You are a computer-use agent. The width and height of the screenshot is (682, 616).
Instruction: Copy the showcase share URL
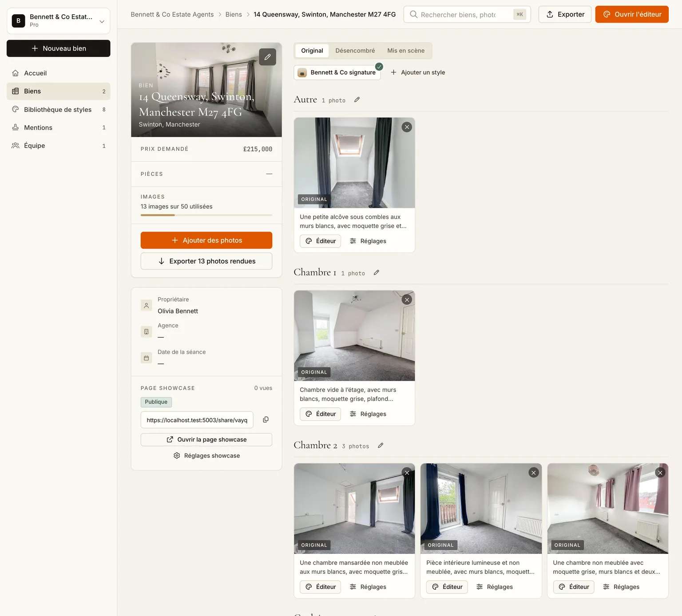266,420
